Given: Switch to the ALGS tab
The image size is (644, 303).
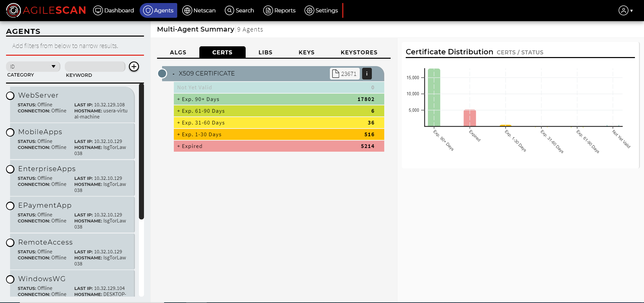Looking at the screenshot, I should pyautogui.click(x=178, y=52).
